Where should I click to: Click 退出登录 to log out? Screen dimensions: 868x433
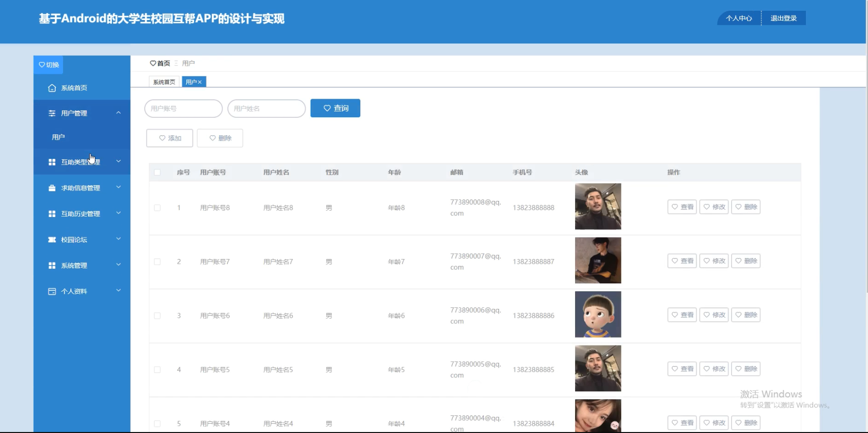pos(783,18)
